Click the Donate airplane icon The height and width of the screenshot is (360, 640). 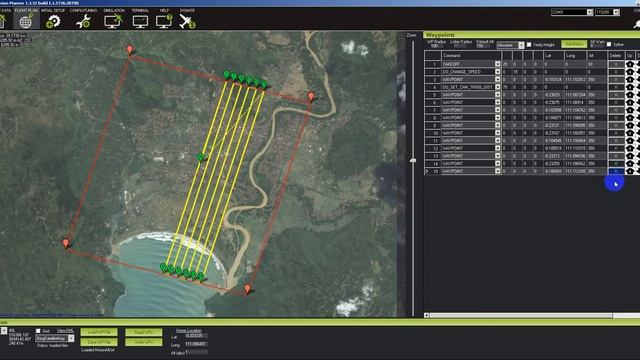pyautogui.click(x=187, y=21)
